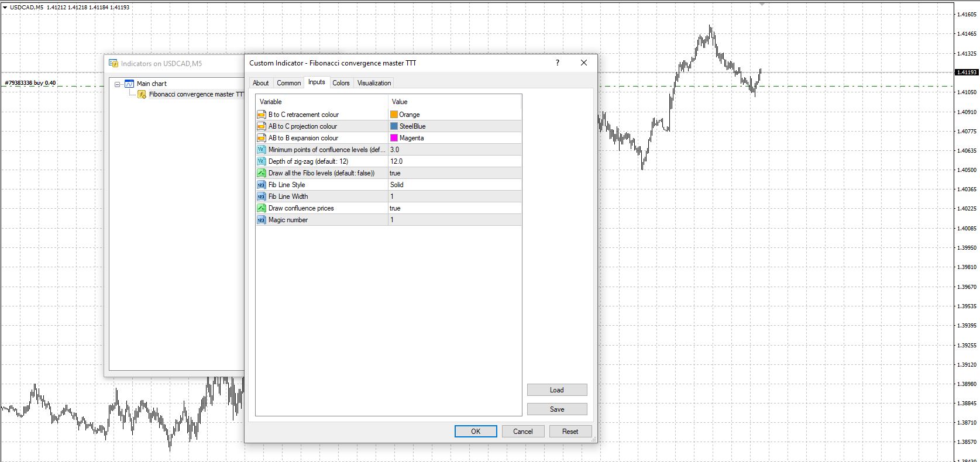Edit the Magic number value

coord(454,220)
